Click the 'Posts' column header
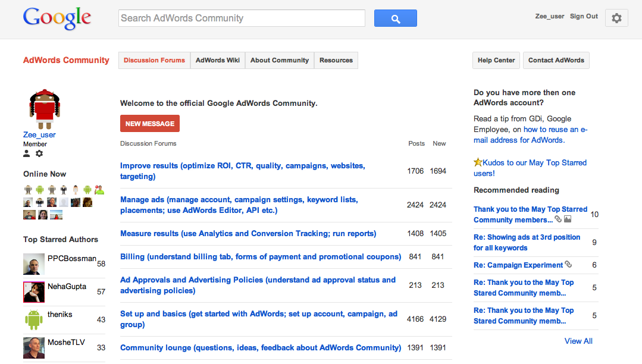642x364 pixels. click(416, 144)
